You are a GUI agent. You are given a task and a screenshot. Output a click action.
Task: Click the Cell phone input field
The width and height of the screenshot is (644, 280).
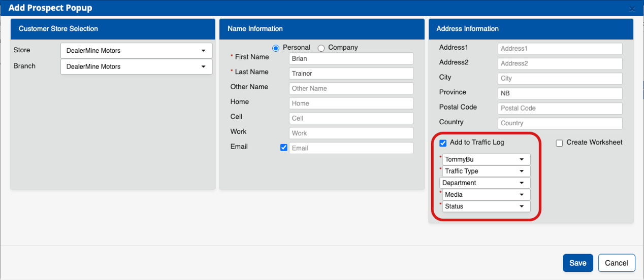pyautogui.click(x=351, y=118)
